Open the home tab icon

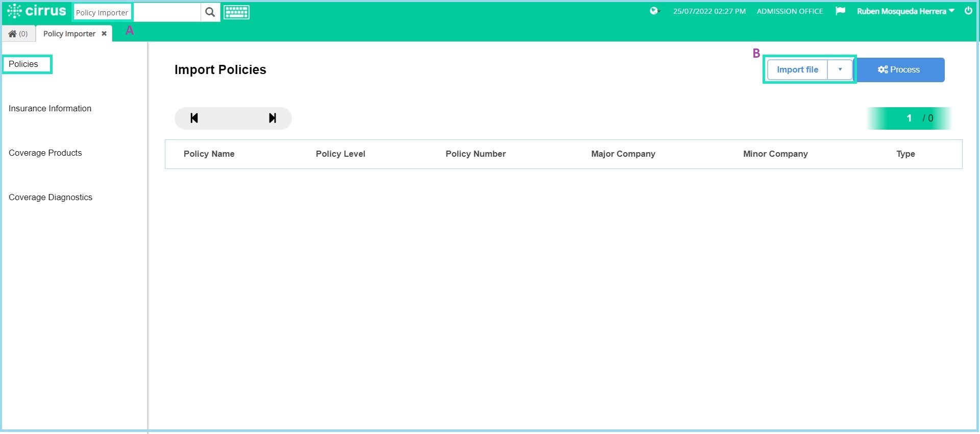tap(18, 34)
